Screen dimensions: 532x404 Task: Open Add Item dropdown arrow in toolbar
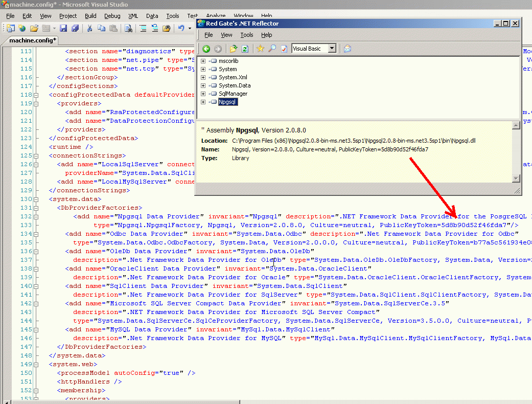click(54, 29)
